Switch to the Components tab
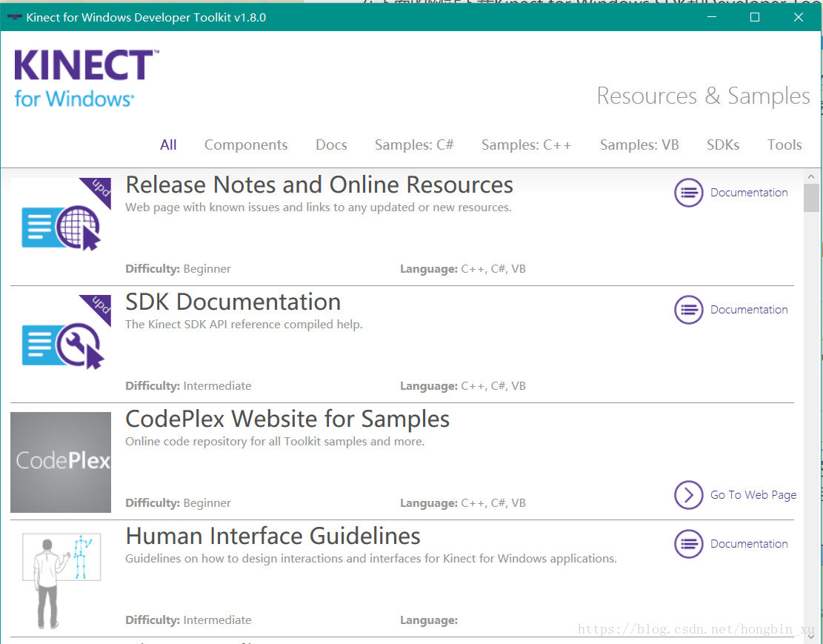The width and height of the screenshot is (823, 644). 246,145
